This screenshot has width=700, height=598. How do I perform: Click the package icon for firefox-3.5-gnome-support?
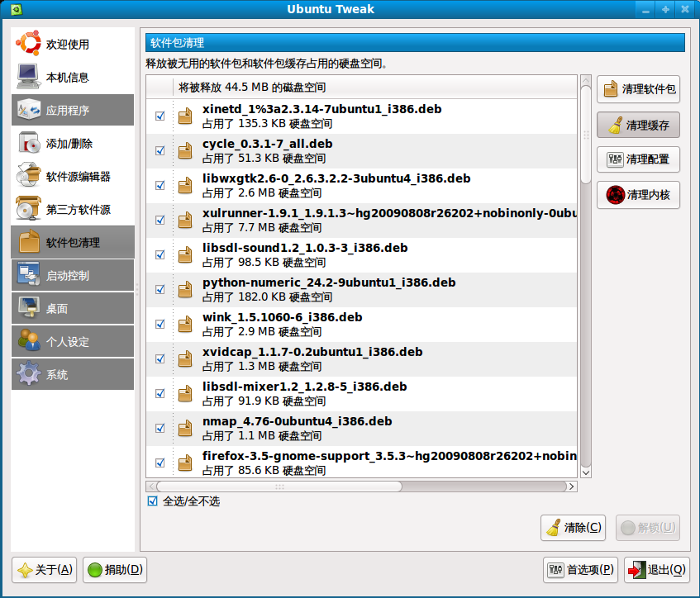[x=185, y=463]
